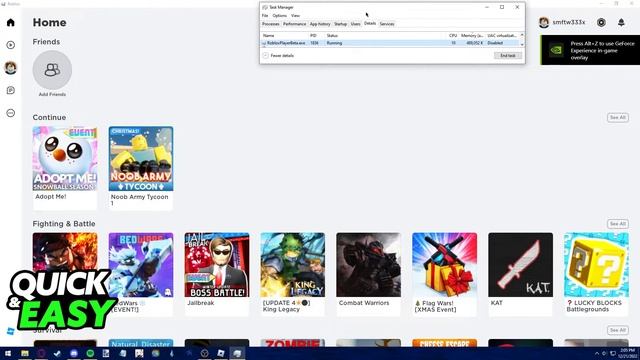Click the NVIDIA GeForce overlay notification icon
The width and height of the screenshot is (640, 360).
click(556, 50)
